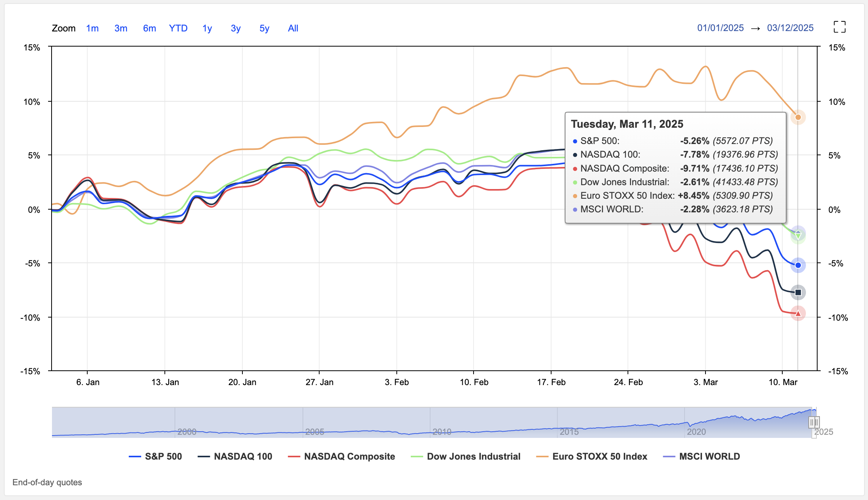868x500 pixels.
Task: Click the 17. Feb x-axis label
Action: click(551, 382)
